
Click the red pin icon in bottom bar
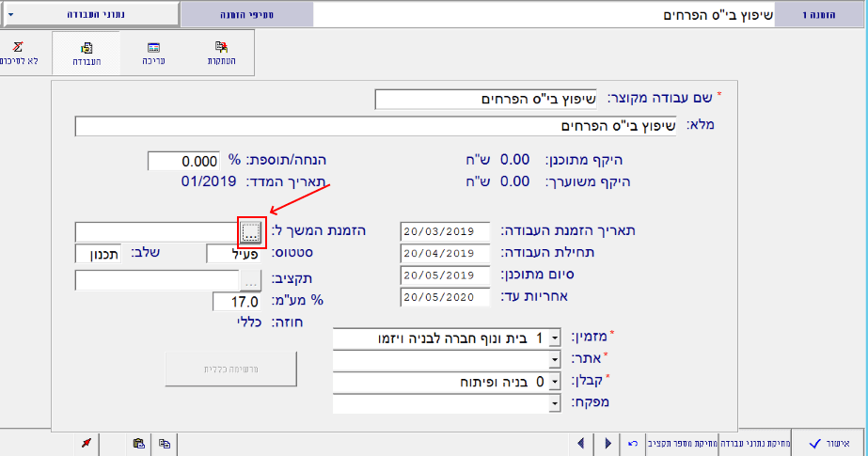pos(86,444)
